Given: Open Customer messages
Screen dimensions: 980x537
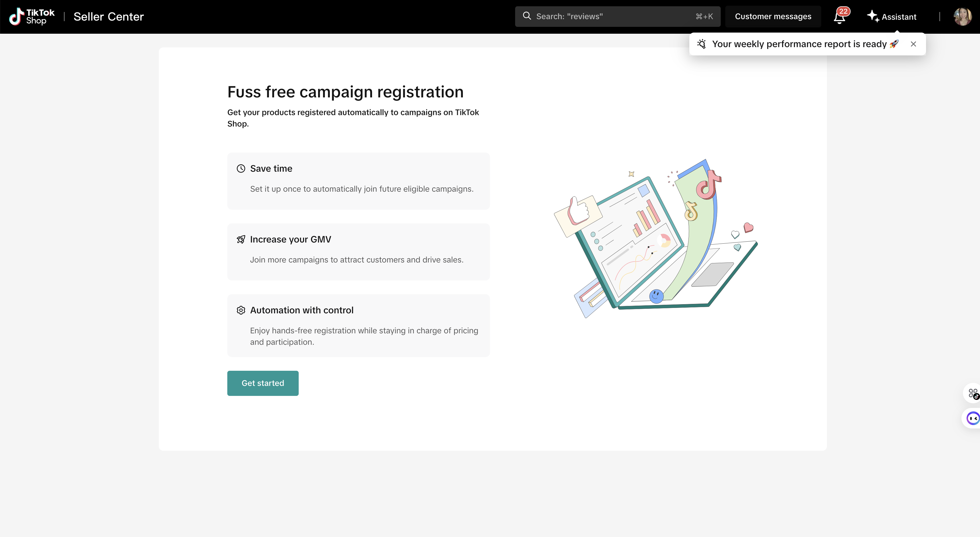Looking at the screenshot, I should pos(773,16).
